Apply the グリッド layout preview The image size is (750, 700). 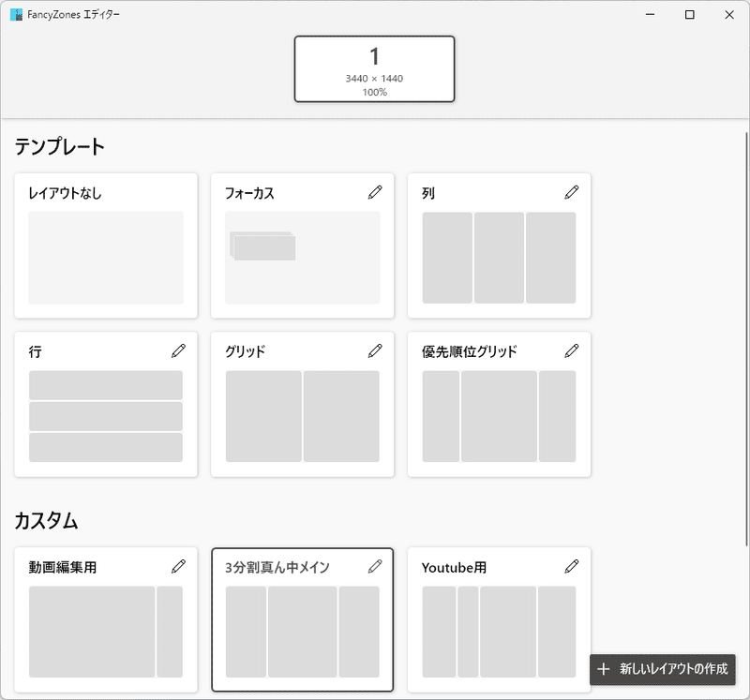pos(302,416)
